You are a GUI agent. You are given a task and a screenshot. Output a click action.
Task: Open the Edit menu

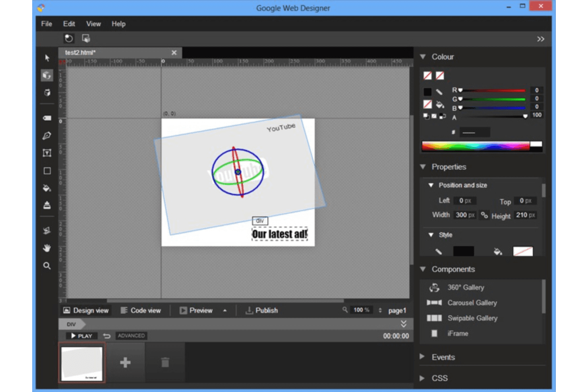[69, 24]
